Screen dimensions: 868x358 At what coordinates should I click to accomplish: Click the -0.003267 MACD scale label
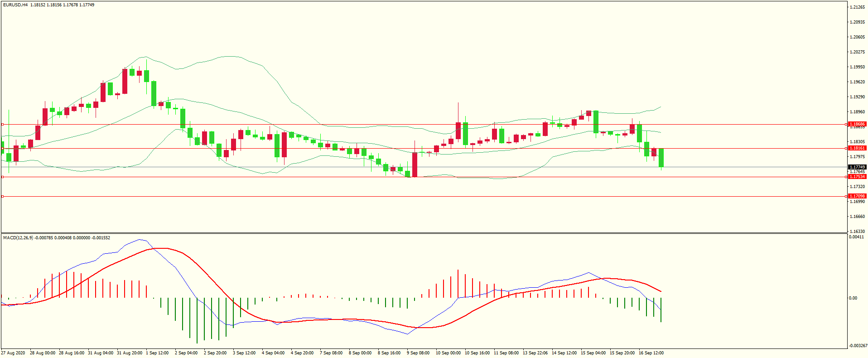pyautogui.click(x=858, y=346)
